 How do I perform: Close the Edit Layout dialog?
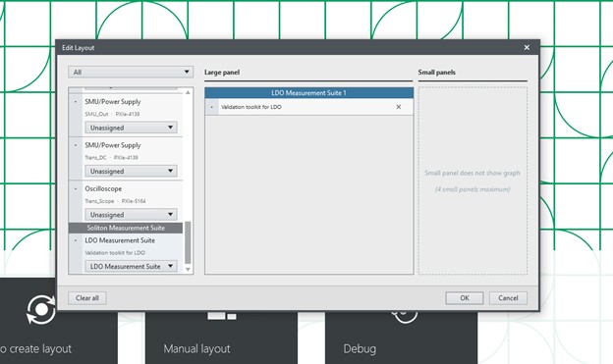527,47
